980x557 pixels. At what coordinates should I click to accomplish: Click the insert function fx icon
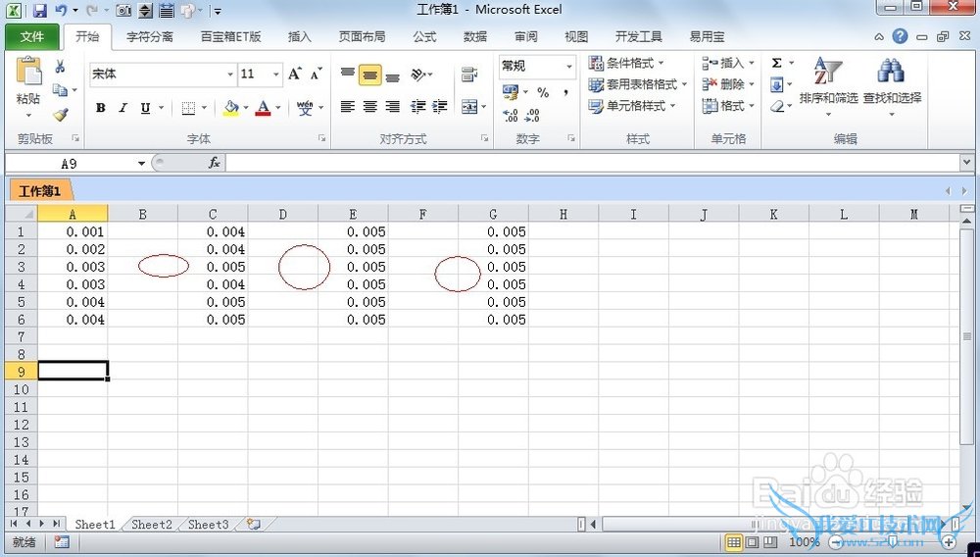pyautogui.click(x=214, y=163)
